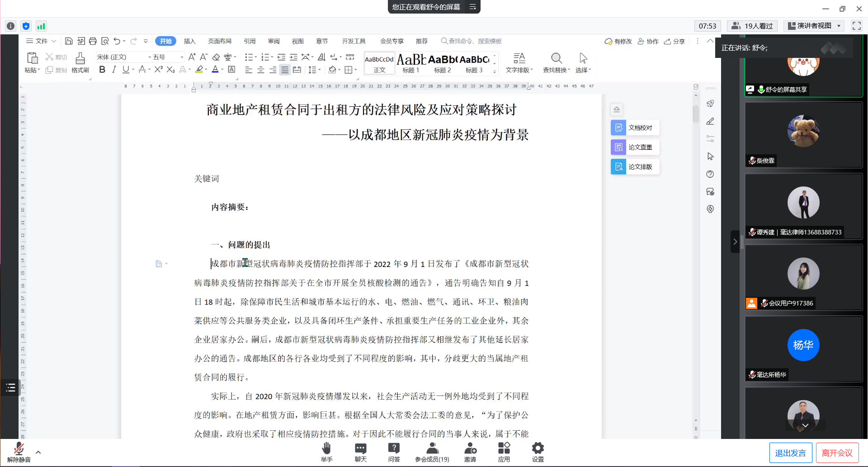Click the Increase Indent icon
This screenshot has width=868, height=467.
tap(293, 57)
